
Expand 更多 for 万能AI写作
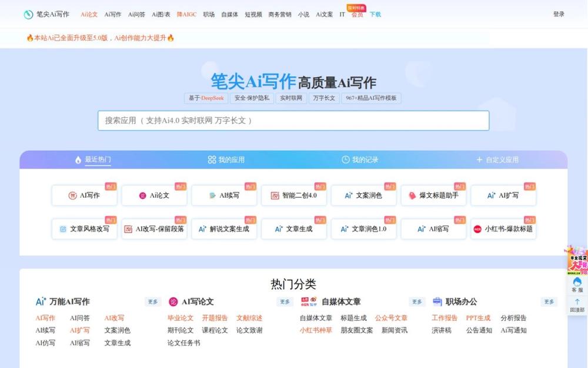click(x=153, y=301)
